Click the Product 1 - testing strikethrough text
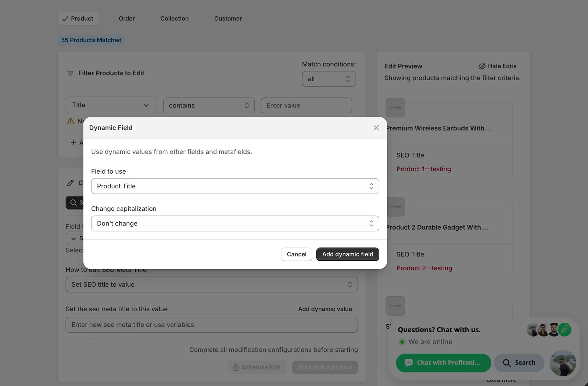This screenshot has width=588, height=386. point(423,169)
